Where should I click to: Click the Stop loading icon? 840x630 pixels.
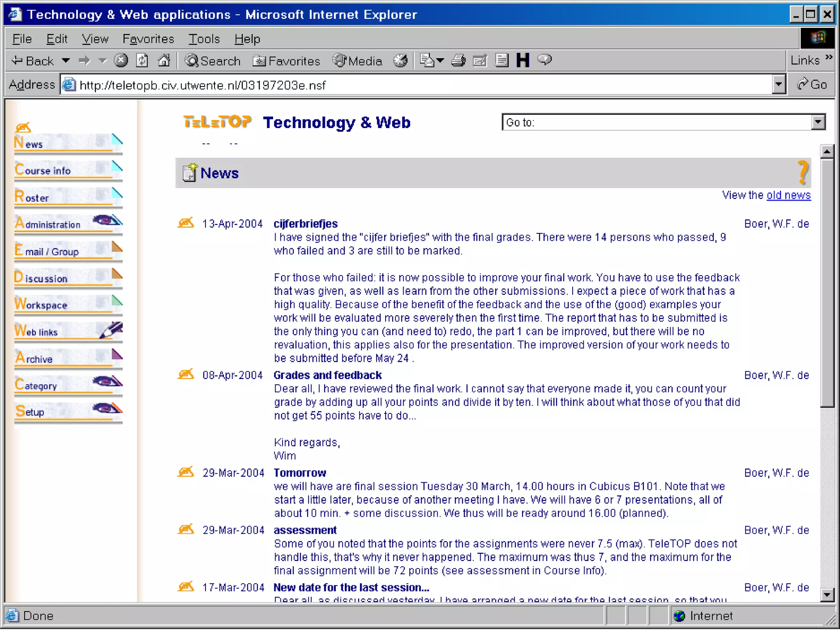pyautogui.click(x=121, y=61)
